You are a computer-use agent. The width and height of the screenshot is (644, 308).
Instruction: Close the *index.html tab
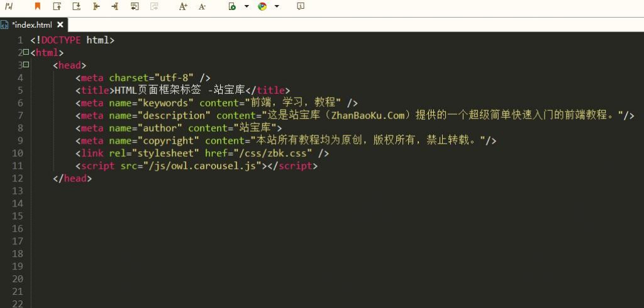[x=60, y=25]
